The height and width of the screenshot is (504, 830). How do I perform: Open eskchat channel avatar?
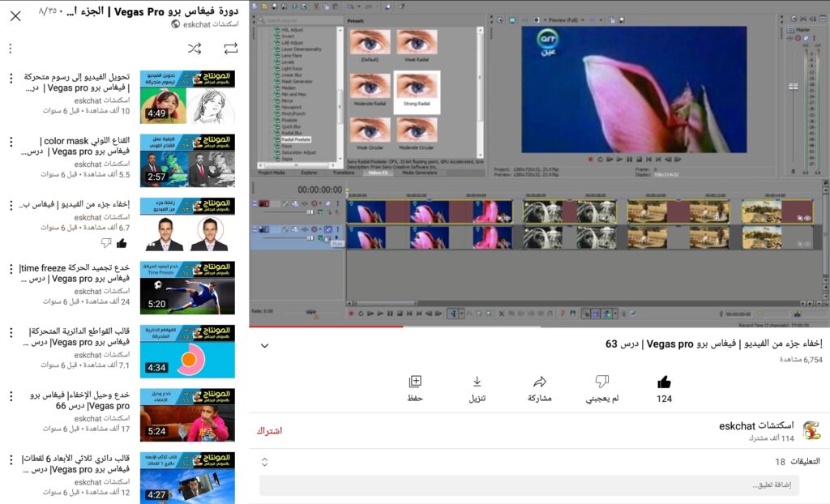(811, 430)
